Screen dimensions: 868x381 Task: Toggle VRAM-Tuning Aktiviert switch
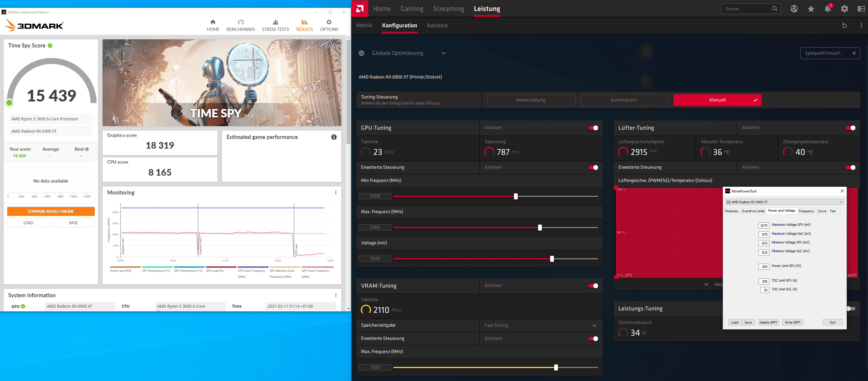pos(593,286)
